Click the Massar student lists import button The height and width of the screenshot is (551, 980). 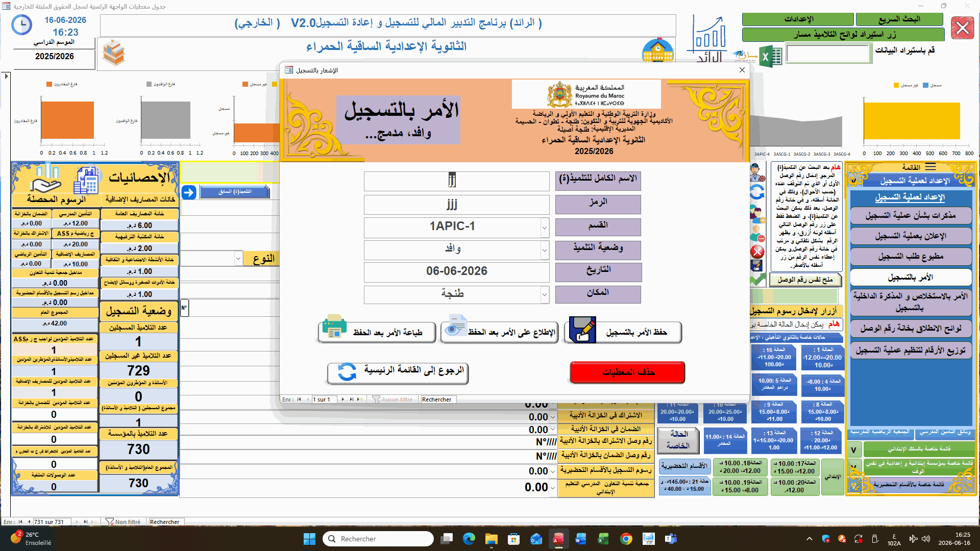(x=843, y=35)
